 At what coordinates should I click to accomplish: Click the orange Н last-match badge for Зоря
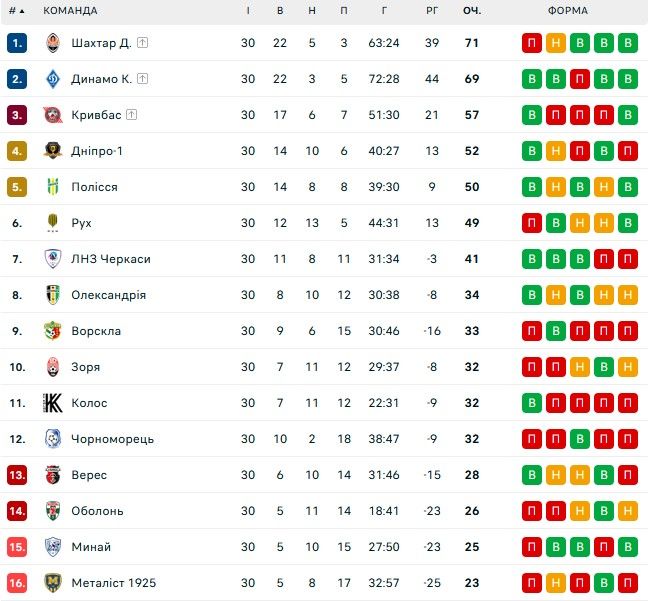[x=628, y=367]
